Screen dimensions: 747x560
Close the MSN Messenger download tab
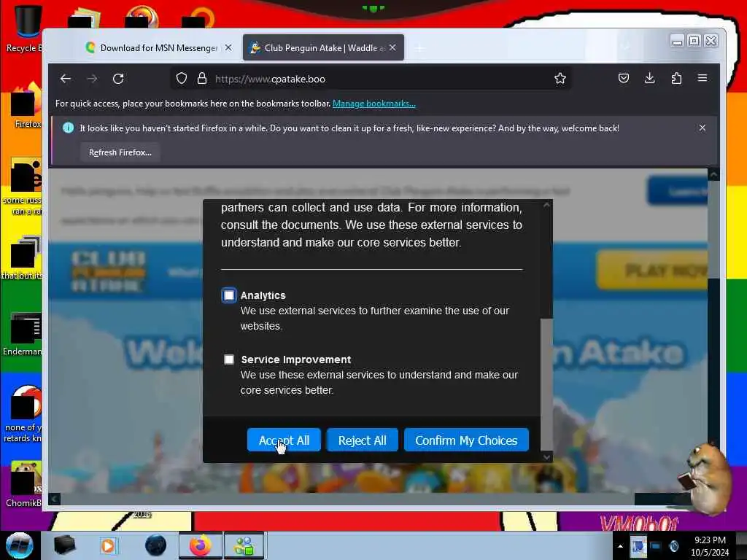[x=228, y=47]
